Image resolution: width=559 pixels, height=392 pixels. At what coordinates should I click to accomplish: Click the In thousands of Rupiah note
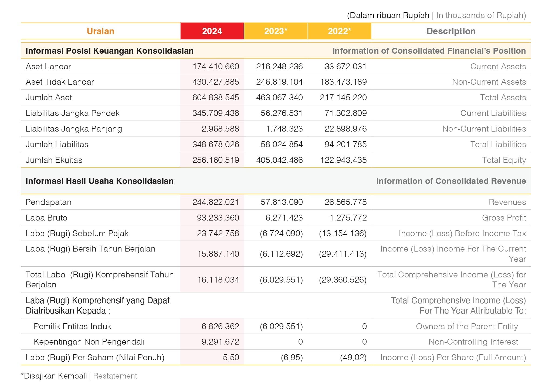click(481, 15)
